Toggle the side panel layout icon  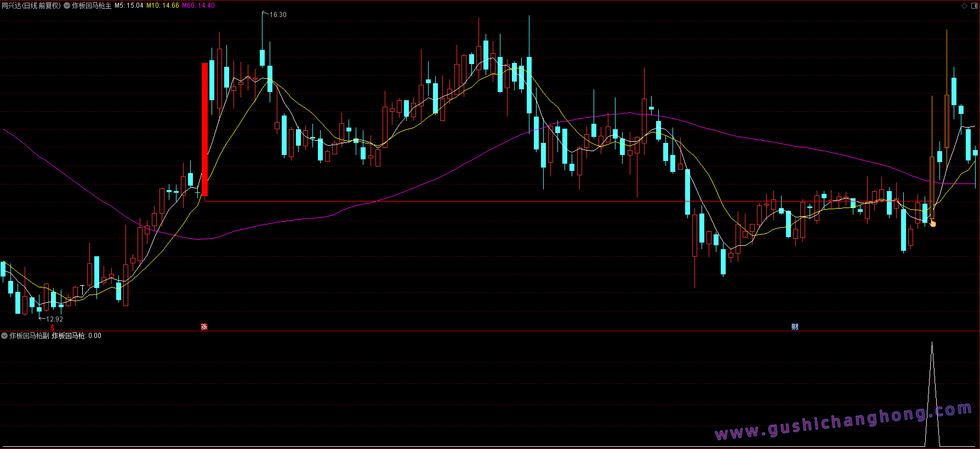pos(973,5)
